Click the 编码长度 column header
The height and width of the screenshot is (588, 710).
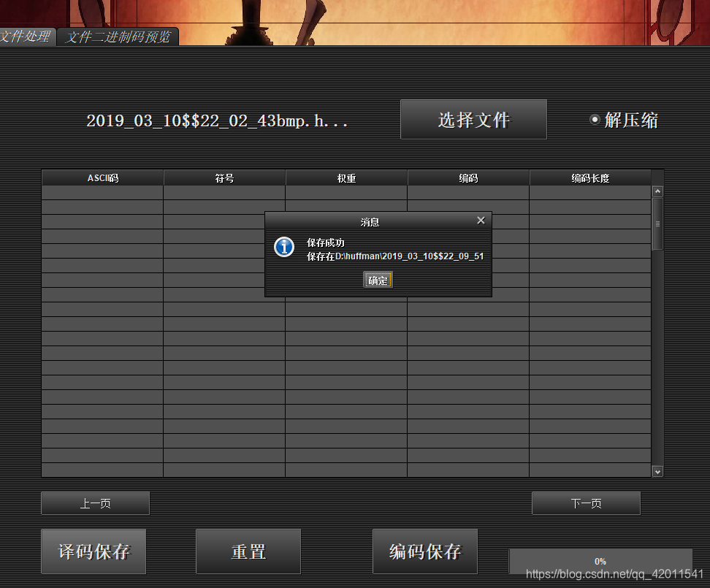[x=590, y=178]
